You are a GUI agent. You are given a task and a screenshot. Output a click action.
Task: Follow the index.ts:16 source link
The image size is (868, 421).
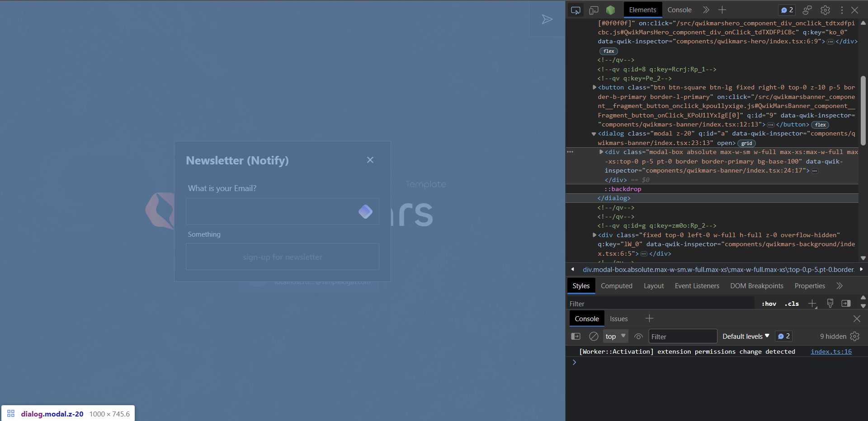tap(831, 351)
